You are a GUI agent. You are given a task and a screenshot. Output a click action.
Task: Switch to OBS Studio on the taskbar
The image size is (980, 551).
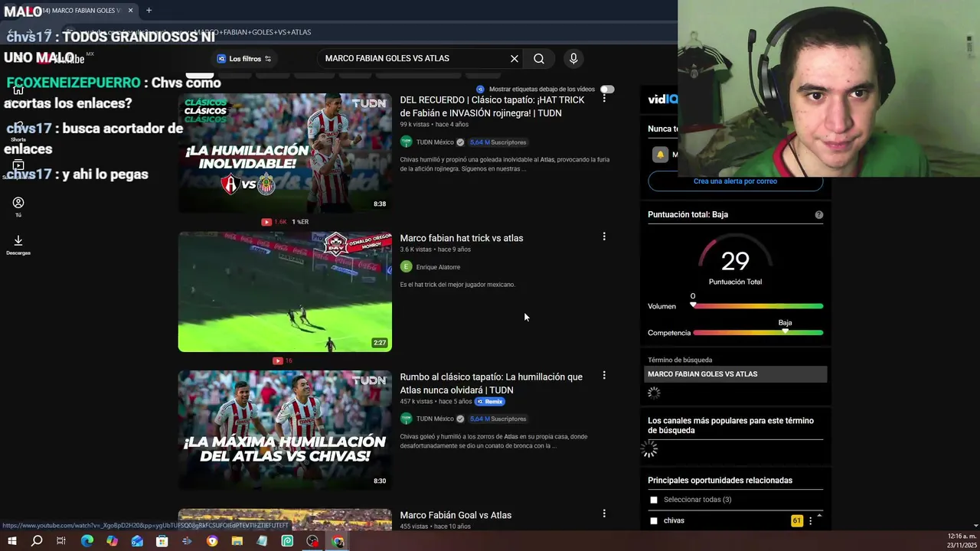[x=312, y=541]
